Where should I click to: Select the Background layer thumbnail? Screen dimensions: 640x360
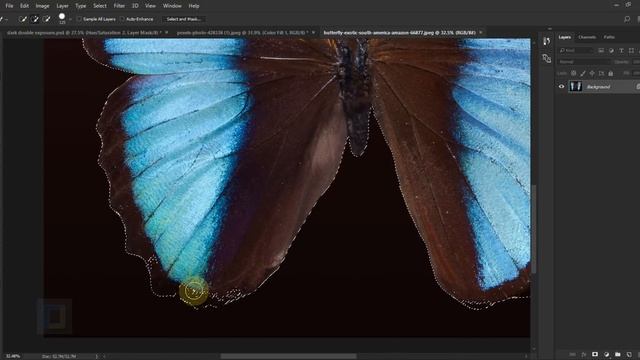pos(576,87)
